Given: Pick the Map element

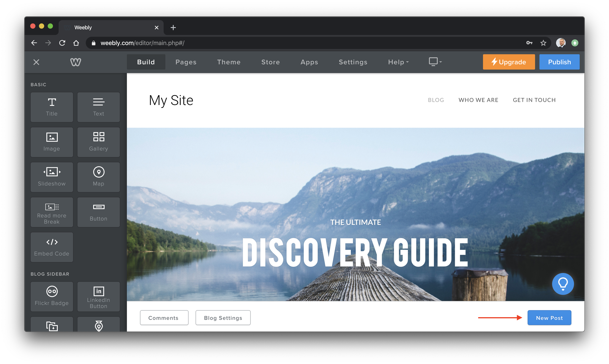Looking at the screenshot, I should pos(99,177).
